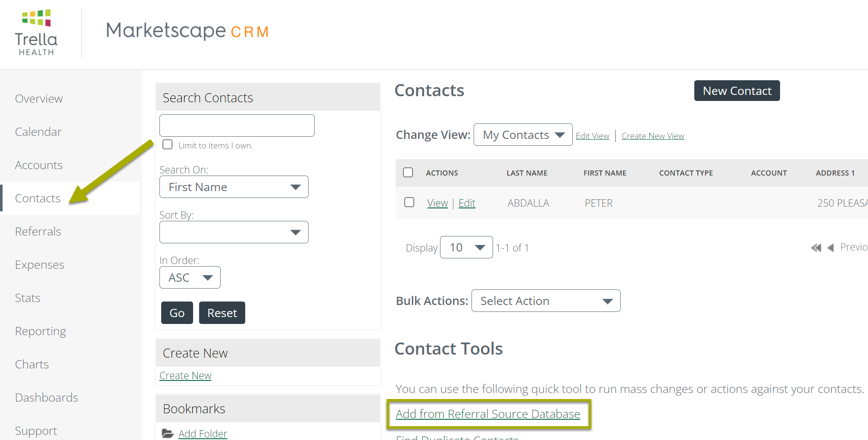
Task: Open the My Contacts view dropdown
Action: (523, 135)
